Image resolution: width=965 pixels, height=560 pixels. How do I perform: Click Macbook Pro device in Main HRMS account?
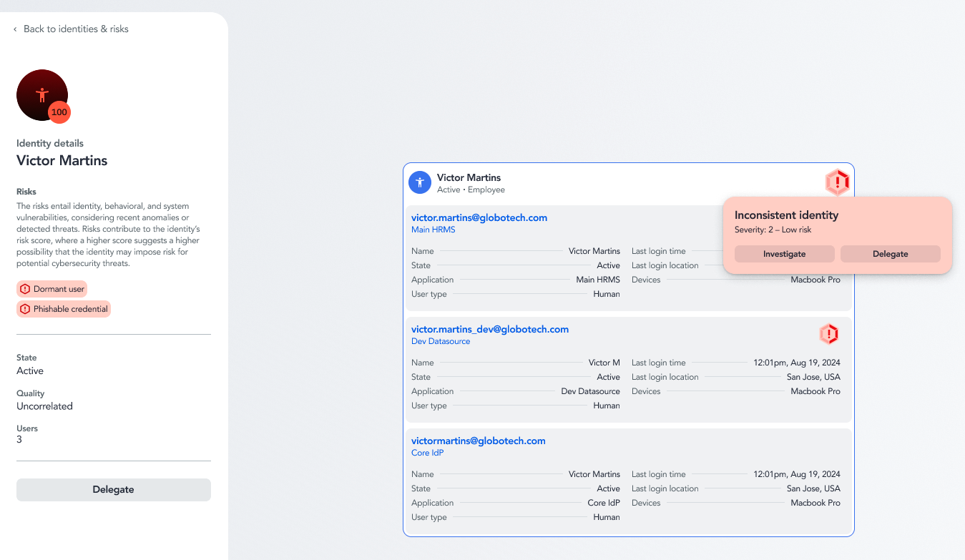(x=815, y=280)
